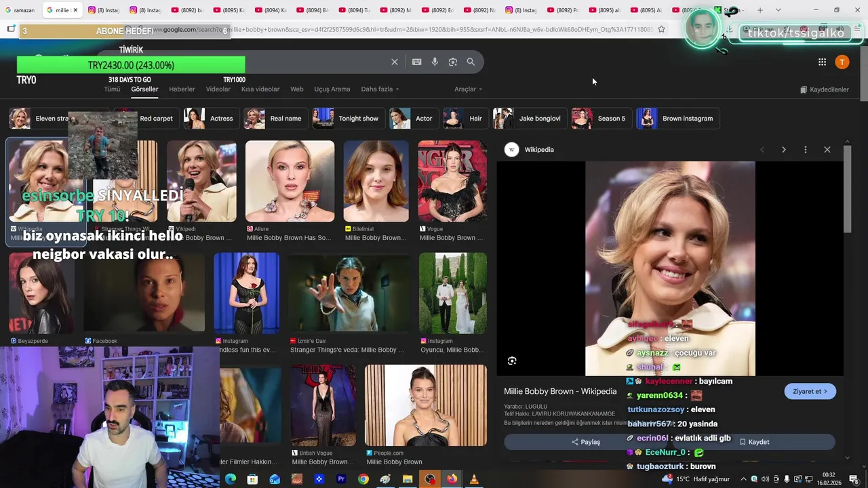
Task: Open the 'Millie Bobby Brown - Wikipedia' title link
Action: [x=560, y=391]
